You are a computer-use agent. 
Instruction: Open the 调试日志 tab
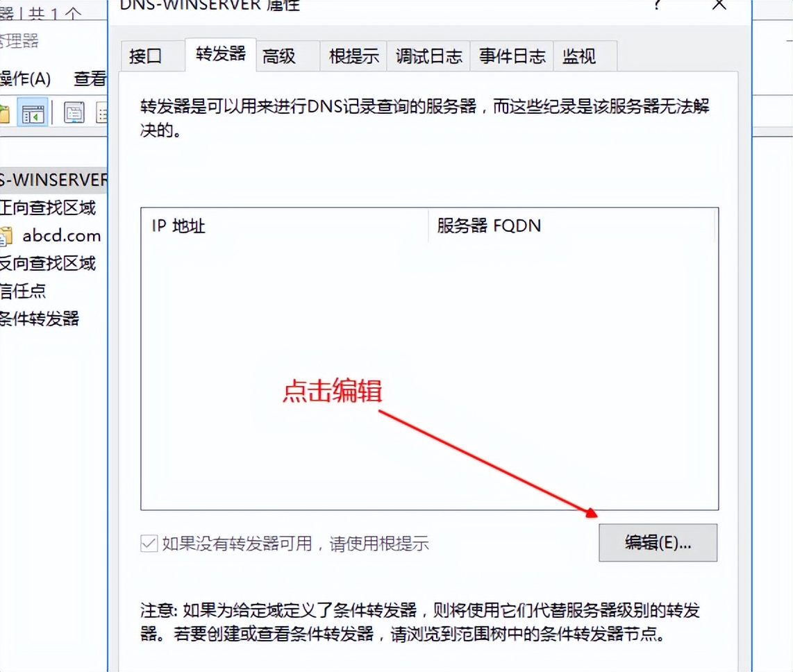(x=428, y=56)
